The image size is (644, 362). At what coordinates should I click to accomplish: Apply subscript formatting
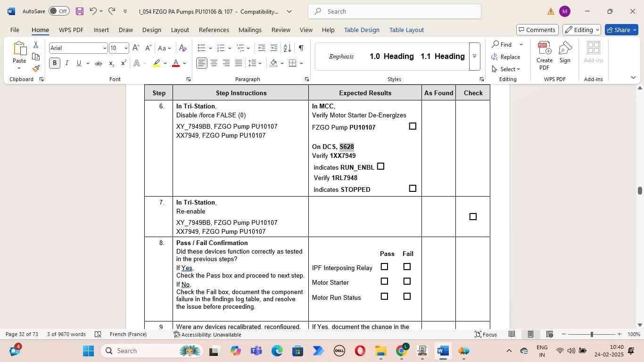tap(111, 63)
